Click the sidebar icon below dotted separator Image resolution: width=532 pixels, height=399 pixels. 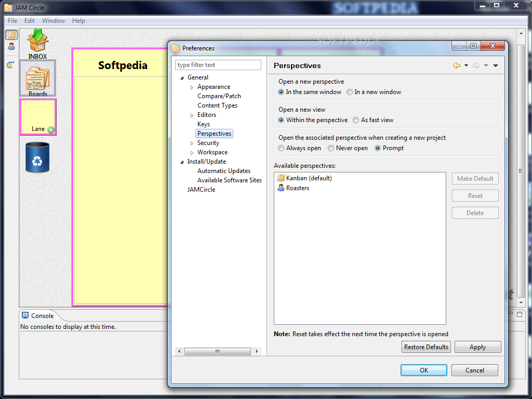(x=10, y=64)
